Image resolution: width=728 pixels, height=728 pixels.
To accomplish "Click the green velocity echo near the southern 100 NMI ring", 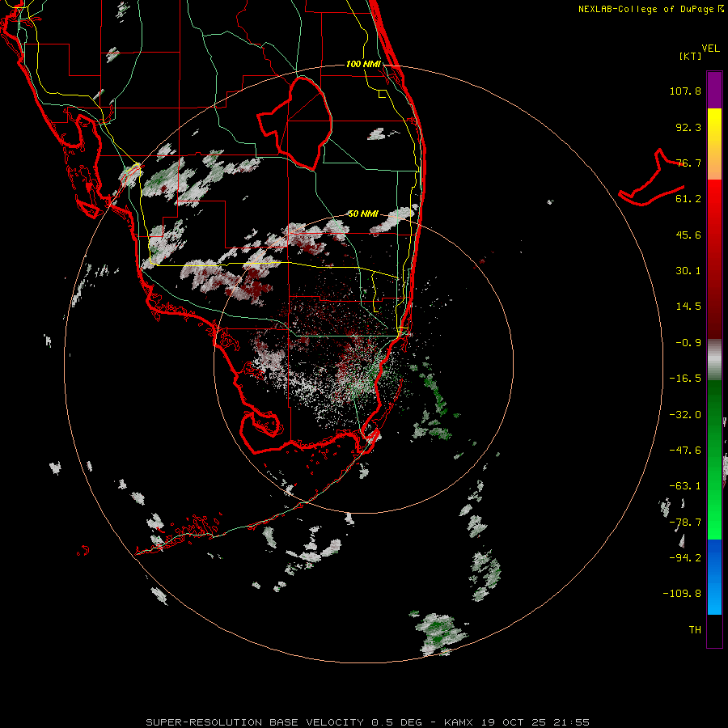I will [x=438, y=633].
